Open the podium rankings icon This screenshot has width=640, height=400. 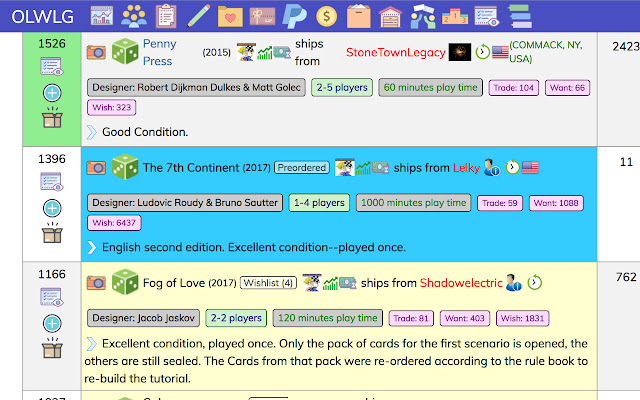pos(455,17)
